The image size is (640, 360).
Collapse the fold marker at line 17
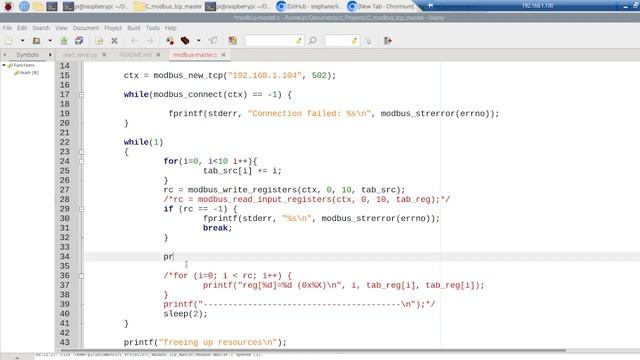click(81, 95)
